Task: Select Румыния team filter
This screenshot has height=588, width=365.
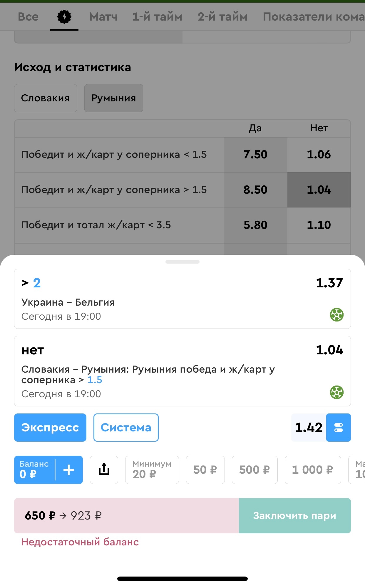Action: 114,98
